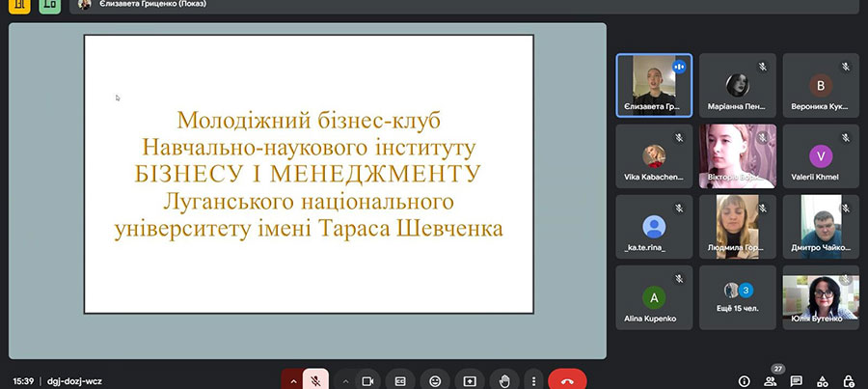The height and width of the screenshot is (389, 868).
Task: Click the purple V avatar of Valerii Khmel
Action: (821, 155)
